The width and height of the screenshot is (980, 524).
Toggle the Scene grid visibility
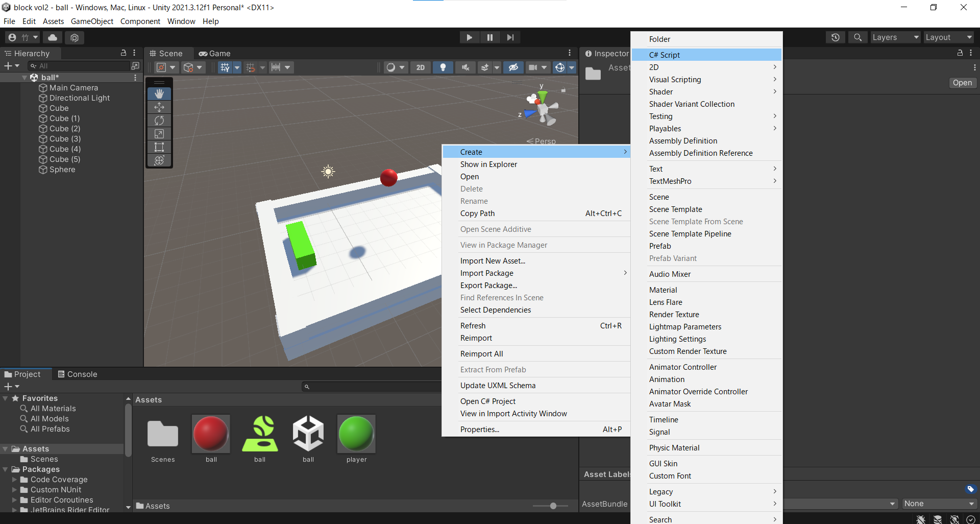(x=225, y=67)
